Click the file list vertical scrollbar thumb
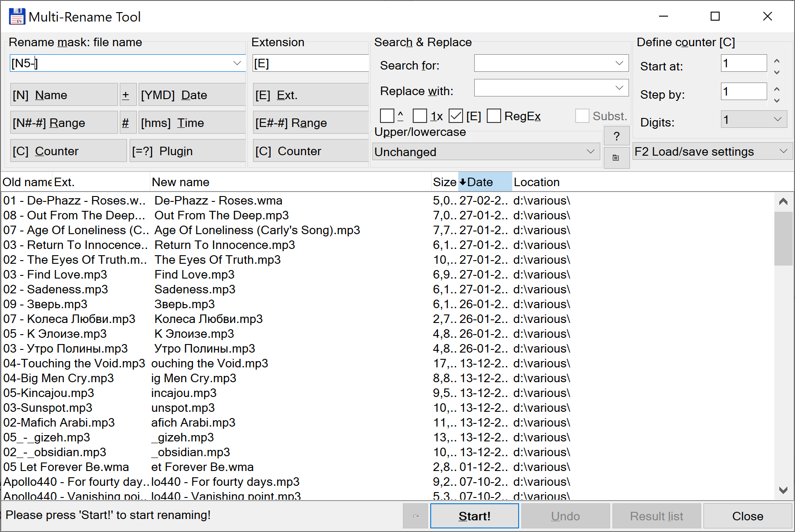The width and height of the screenshot is (795, 532). 783,238
